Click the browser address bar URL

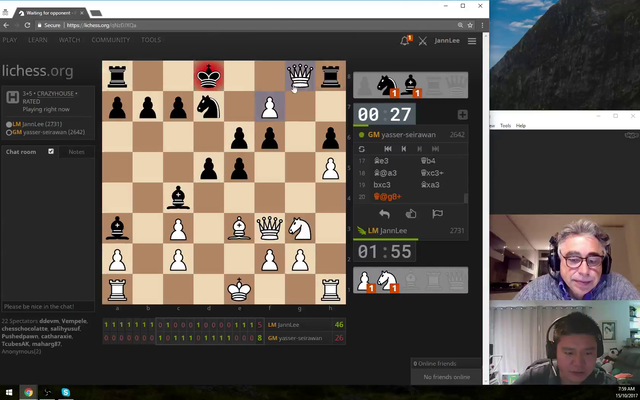(x=101, y=25)
